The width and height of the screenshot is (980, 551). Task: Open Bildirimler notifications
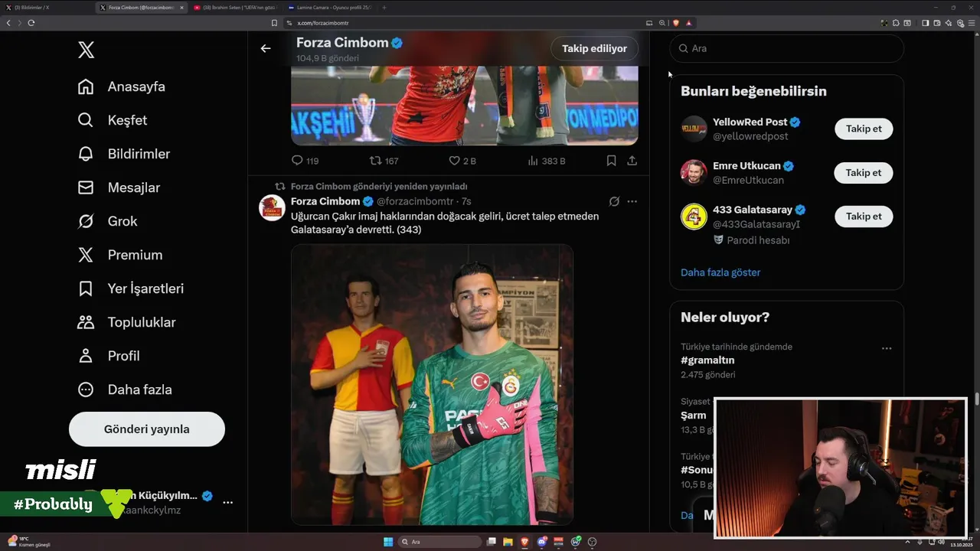pos(124,154)
